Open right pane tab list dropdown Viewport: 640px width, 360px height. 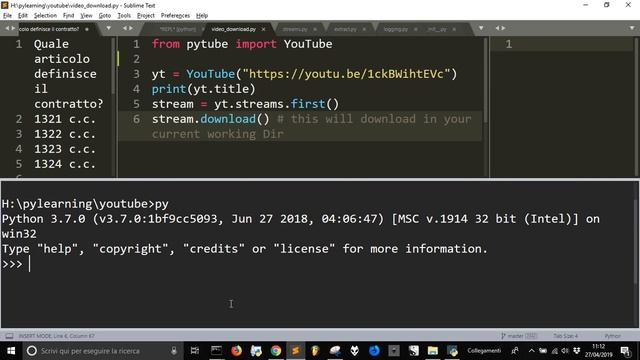[x=632, y=28]
